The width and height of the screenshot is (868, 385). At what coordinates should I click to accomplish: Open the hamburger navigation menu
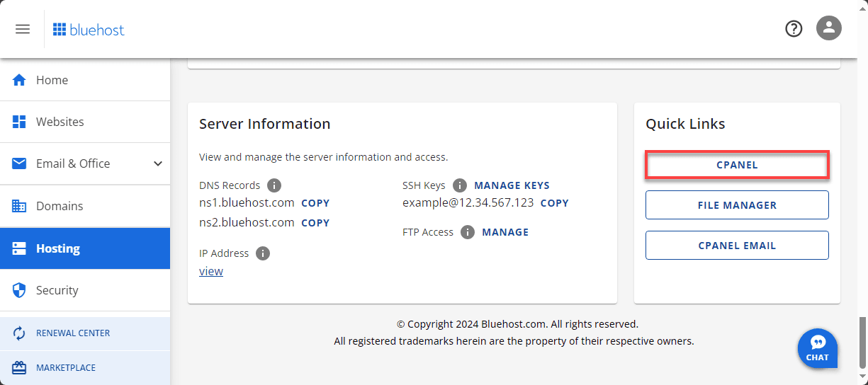(23, 29)
